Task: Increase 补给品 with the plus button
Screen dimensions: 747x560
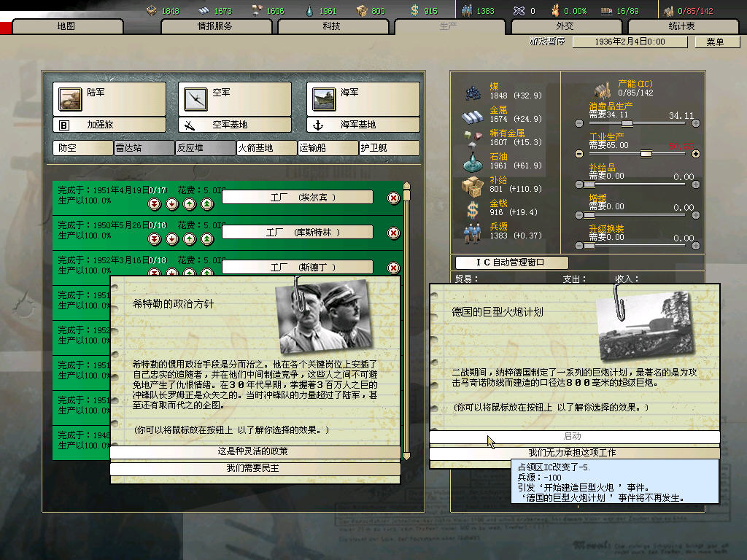Action: point(695,184)
